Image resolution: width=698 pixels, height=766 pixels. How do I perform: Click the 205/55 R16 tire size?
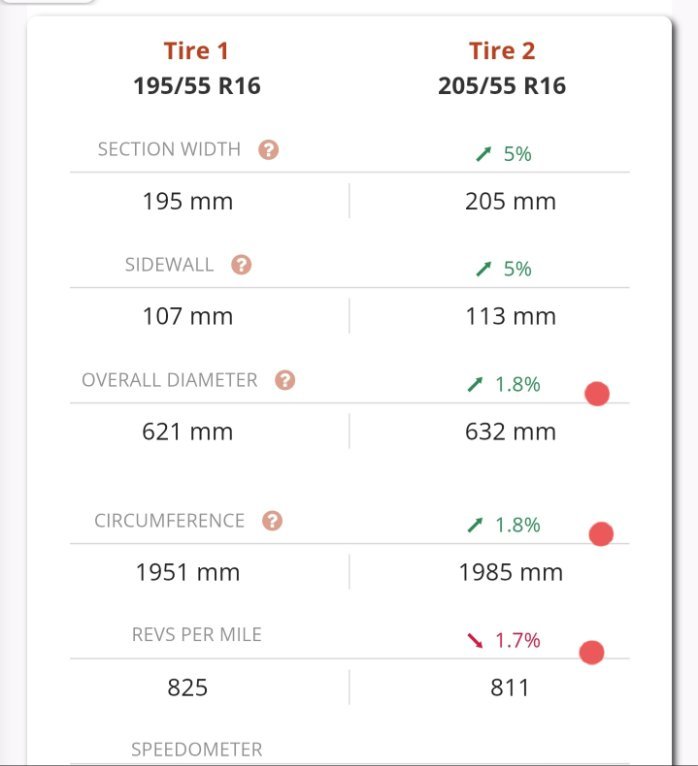coord(502,86)
